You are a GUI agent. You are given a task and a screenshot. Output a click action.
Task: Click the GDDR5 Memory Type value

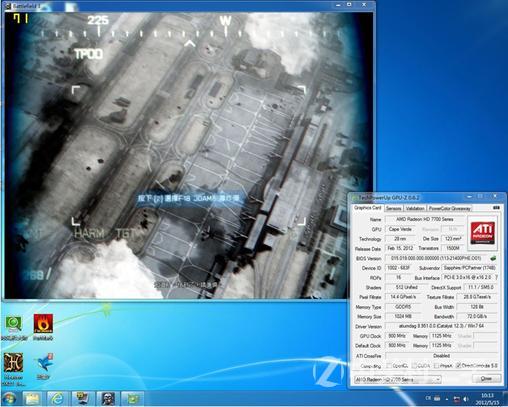tap(403, 307)
